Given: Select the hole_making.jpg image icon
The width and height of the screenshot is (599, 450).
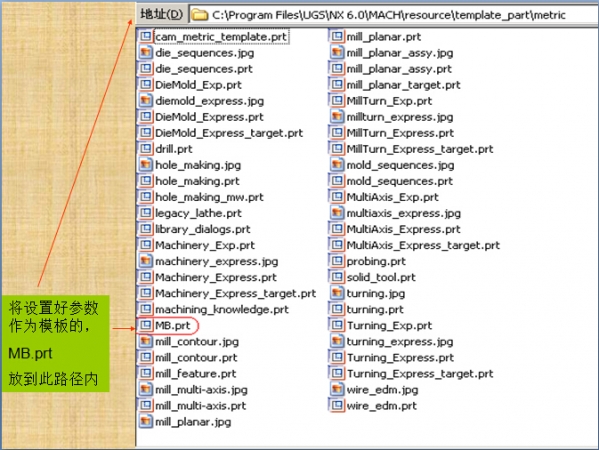Looking at the screenshot, I should 146,165.
